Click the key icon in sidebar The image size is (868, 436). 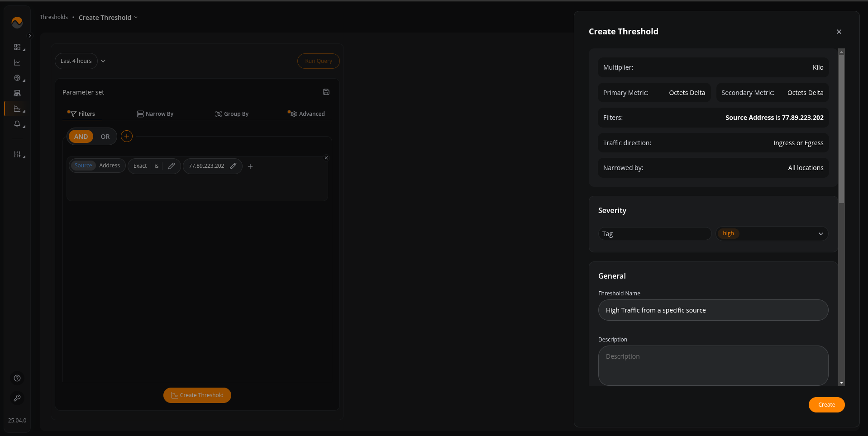click(x=17, y=398)
